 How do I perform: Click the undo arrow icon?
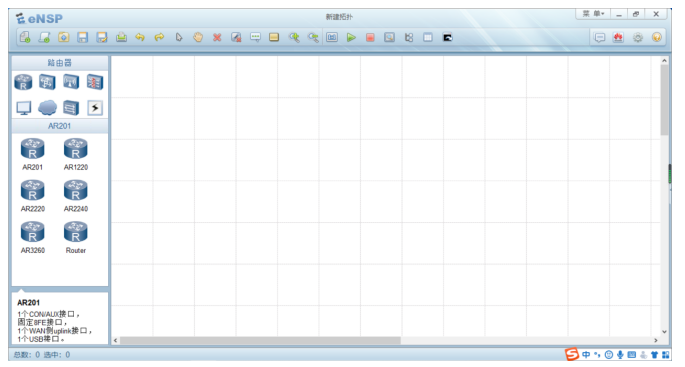[140, 38]
